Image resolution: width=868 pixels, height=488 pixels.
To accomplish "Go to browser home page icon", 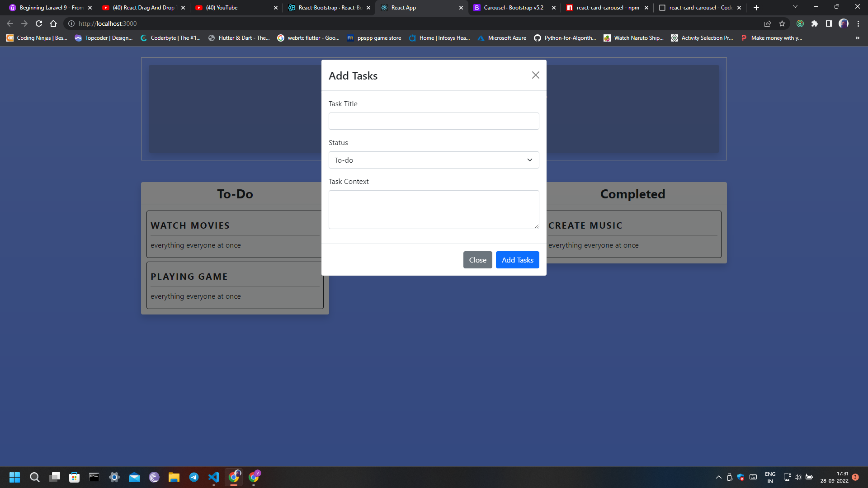I will (x=53, y=23).
